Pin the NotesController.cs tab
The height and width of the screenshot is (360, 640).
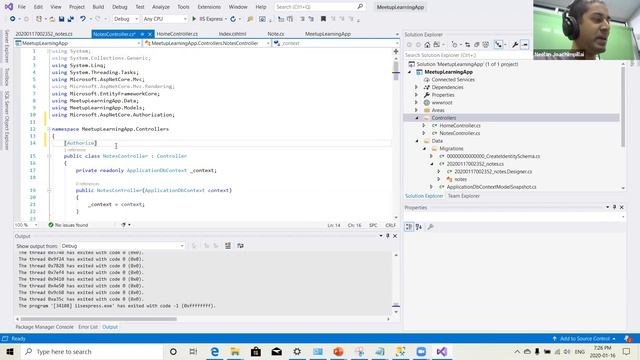pos(142,34)
